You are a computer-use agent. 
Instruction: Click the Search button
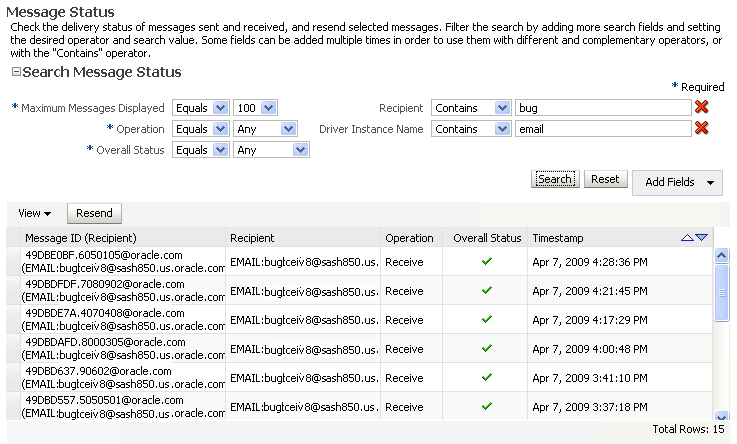click(554, 179)
